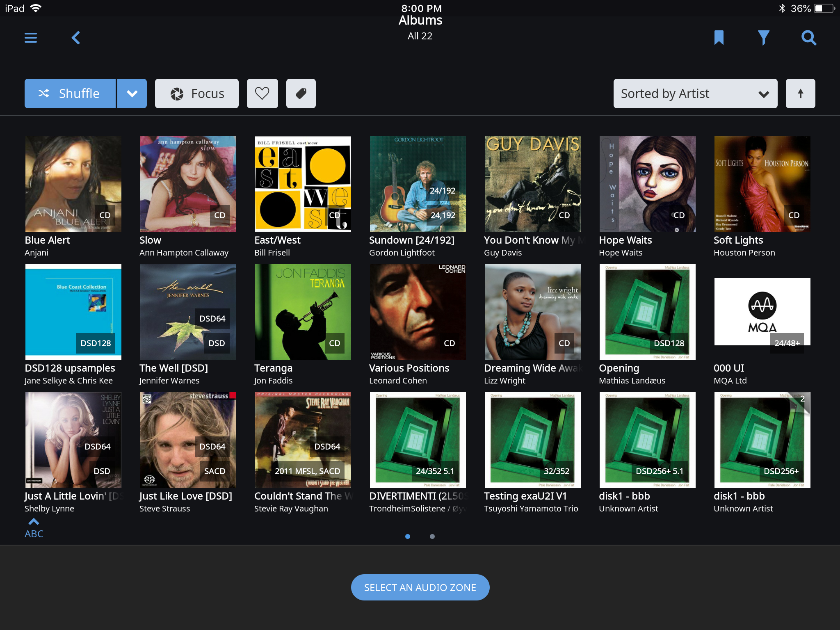Open the Blue Alert album cover
Viewport: 840px width, 630px height.
(x=73, y=184)
